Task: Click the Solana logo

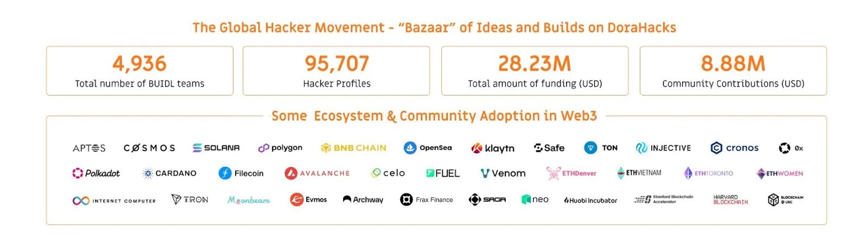Action: pyautogui.click(x=216, y=148)
